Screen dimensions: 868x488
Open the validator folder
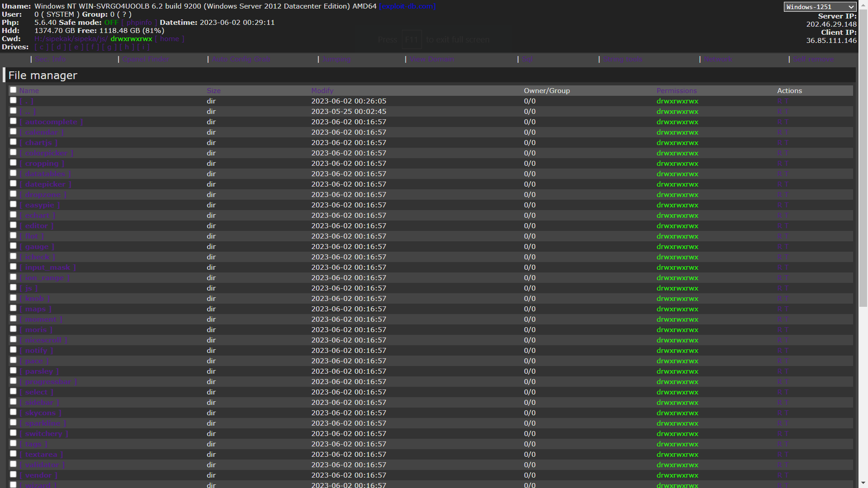[x=42, y=465]
